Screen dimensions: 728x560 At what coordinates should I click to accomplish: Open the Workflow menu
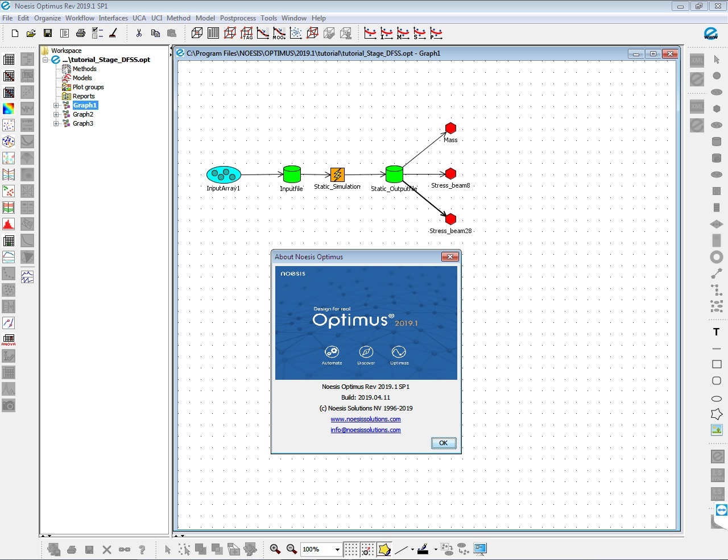[80, 18]
